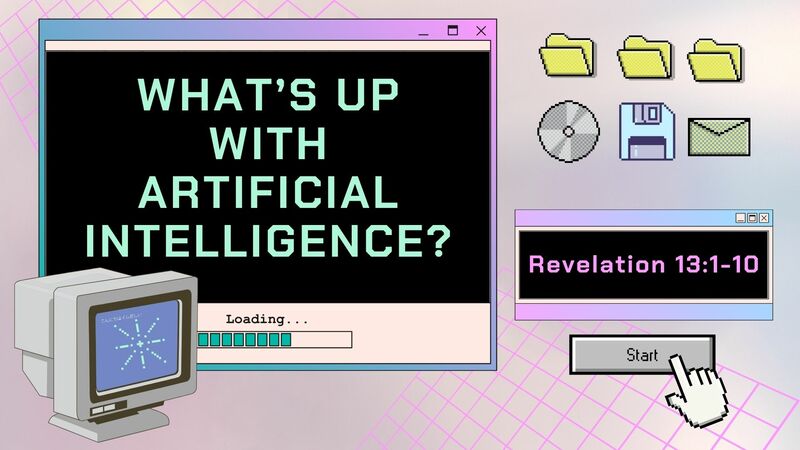
Task: Minimize the main title window
Action: coord(423,32)
